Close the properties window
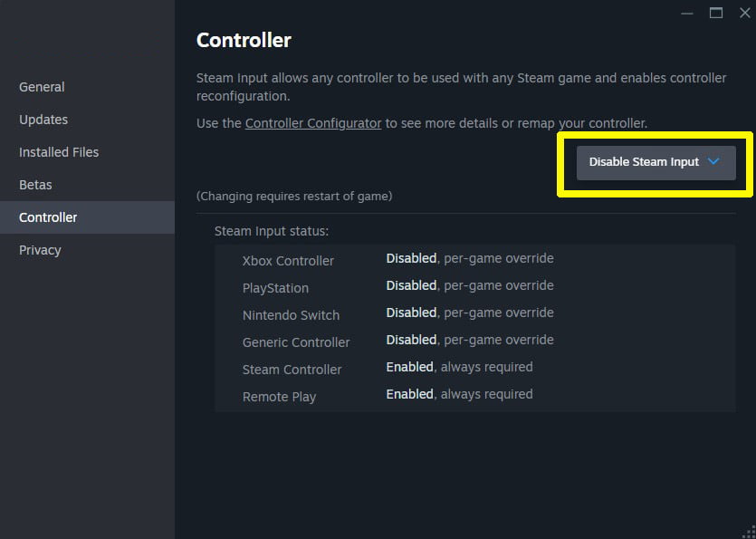 (x=745, y=13)
